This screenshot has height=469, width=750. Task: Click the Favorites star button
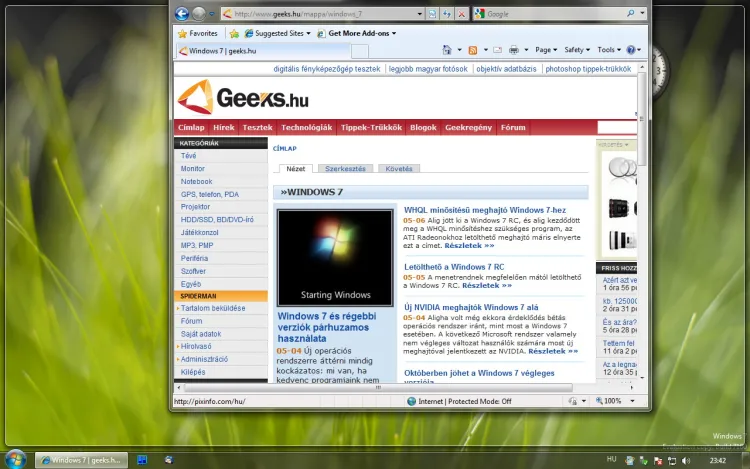197,33
